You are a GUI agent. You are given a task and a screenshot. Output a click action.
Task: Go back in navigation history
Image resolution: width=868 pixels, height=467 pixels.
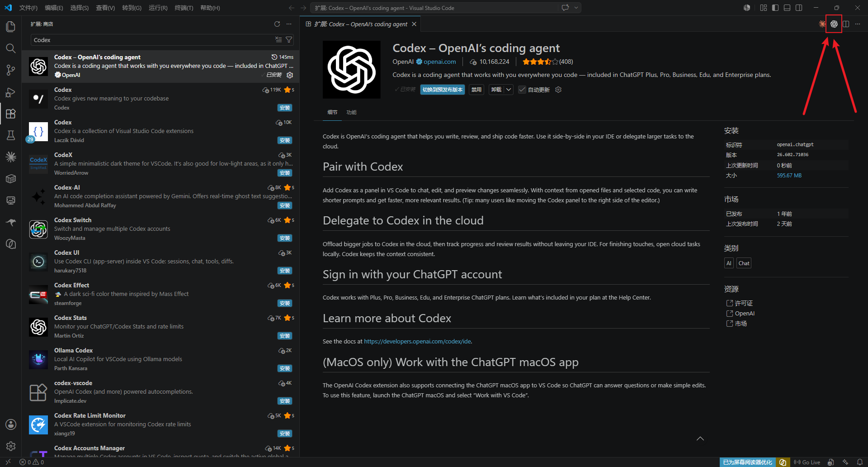click(292, 8)
